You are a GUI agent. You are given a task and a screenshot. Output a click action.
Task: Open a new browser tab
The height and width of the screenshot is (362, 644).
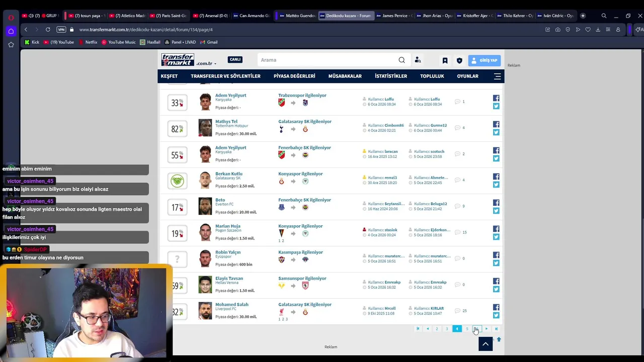(x=583, y=16)
